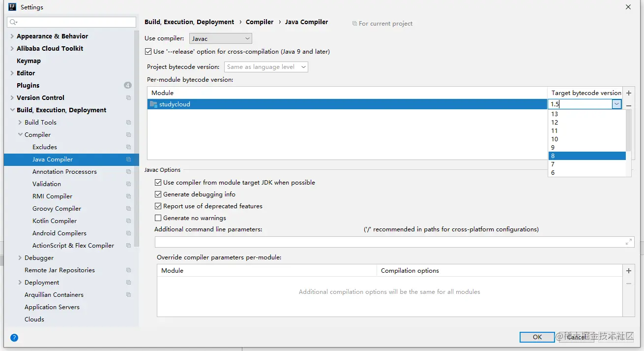
Task: Click the project-level icon beside Remote Jar Repositories
Action: click(x=128, y=270)
